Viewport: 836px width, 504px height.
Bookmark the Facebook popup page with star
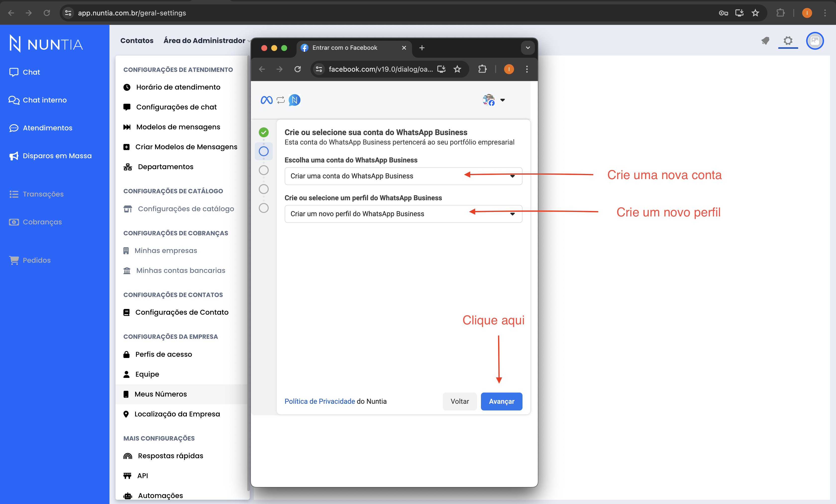click(457, 69)
